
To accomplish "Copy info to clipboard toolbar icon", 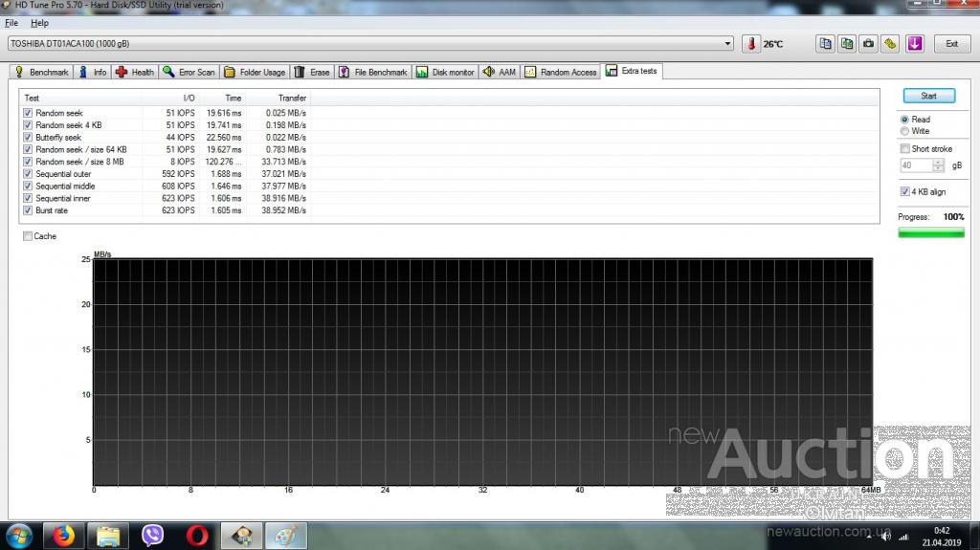I will tap(826, 44).
